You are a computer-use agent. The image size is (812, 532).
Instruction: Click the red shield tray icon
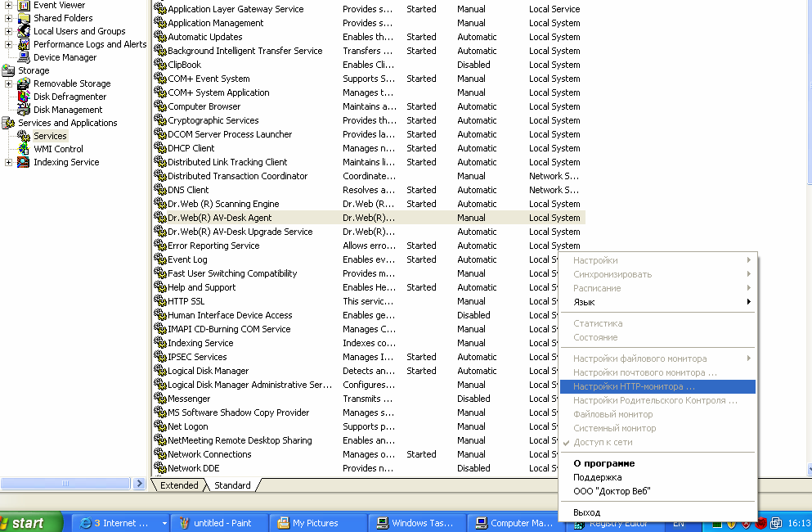tap(747, 524)
